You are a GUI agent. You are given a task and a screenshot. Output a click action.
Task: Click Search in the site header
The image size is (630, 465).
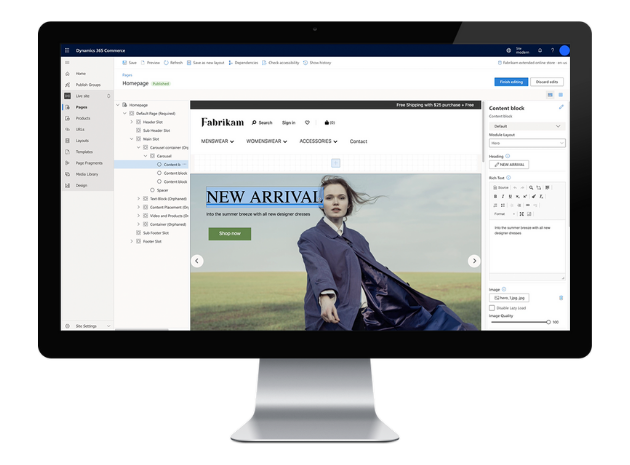pyautogui.click(x=262, y=123)
